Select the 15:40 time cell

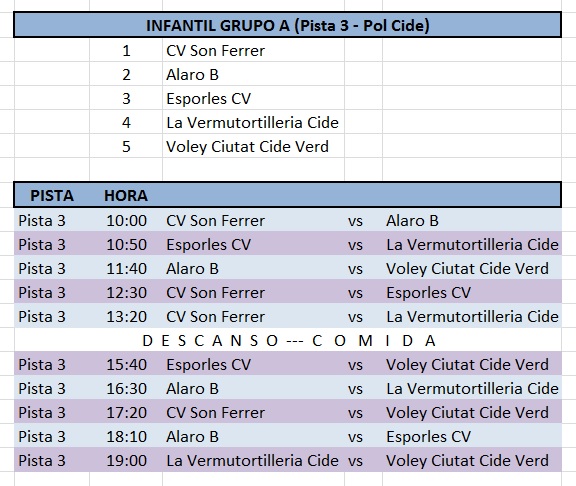[x=126, y=365]
